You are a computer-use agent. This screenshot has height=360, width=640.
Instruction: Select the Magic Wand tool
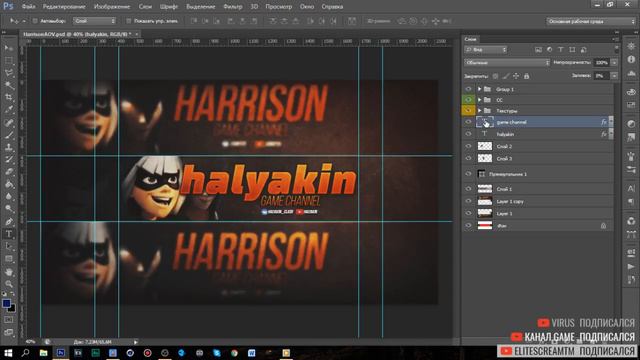click(x=9, y=85)
